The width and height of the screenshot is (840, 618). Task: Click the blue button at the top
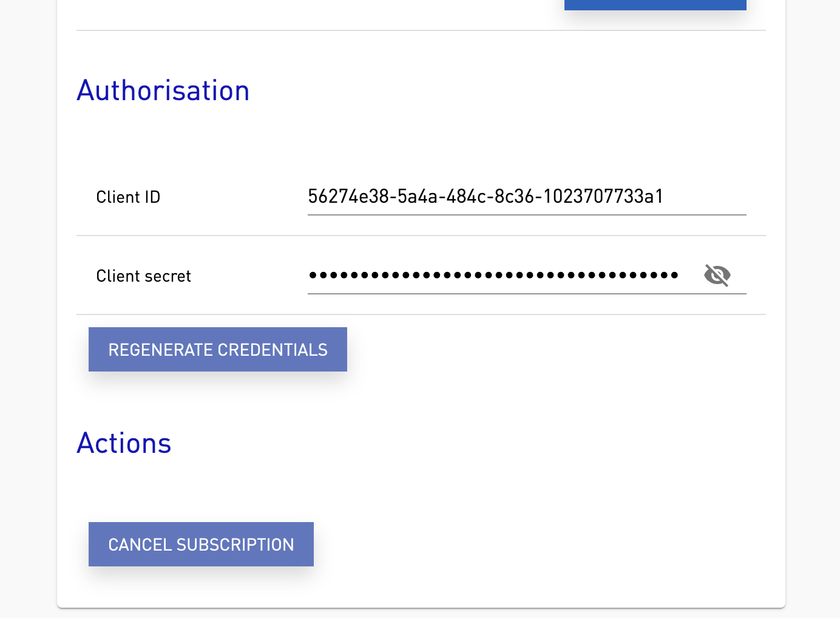click(655, 5)
